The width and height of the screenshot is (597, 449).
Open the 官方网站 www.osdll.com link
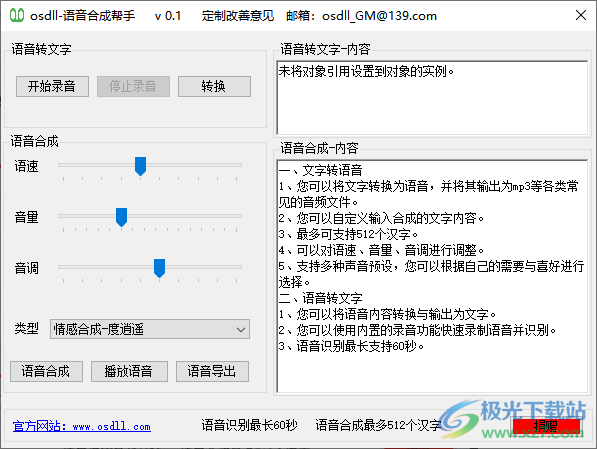(x=81, y=426)
